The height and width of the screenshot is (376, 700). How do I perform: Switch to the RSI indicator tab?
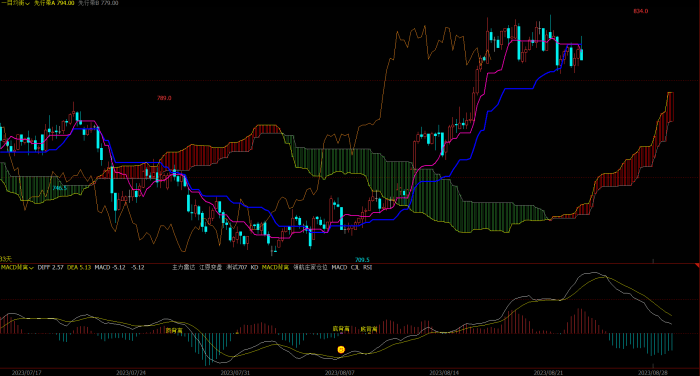pyautogui.click(x=367, y=267)
